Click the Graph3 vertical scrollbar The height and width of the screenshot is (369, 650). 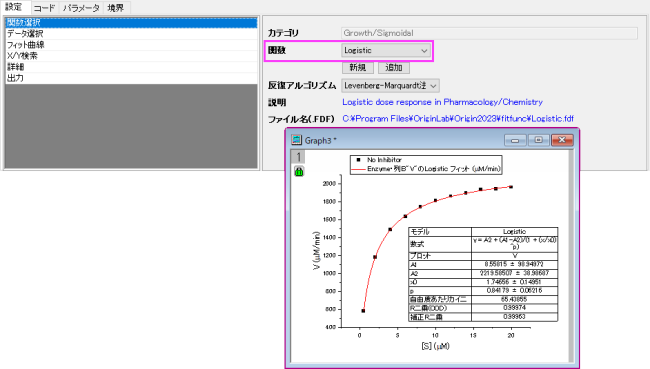(x=571, y=256)
